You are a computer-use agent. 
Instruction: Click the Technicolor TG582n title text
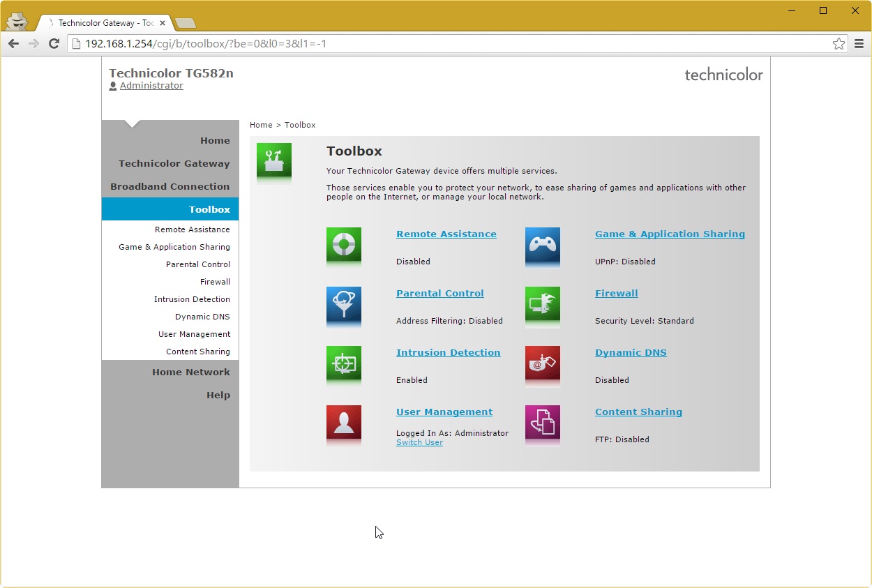point(171,73)
